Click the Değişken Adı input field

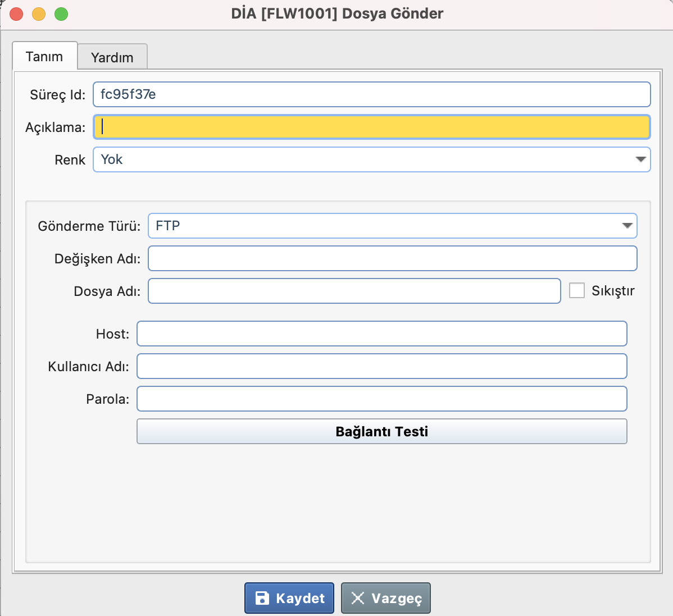[x=392, y=258]
